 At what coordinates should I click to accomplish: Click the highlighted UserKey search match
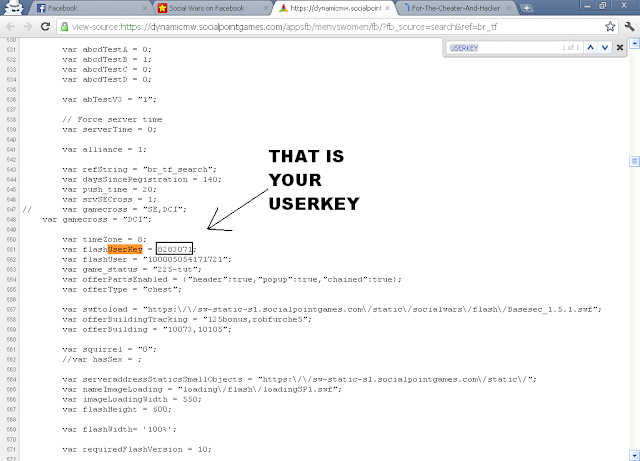point(125,249)
